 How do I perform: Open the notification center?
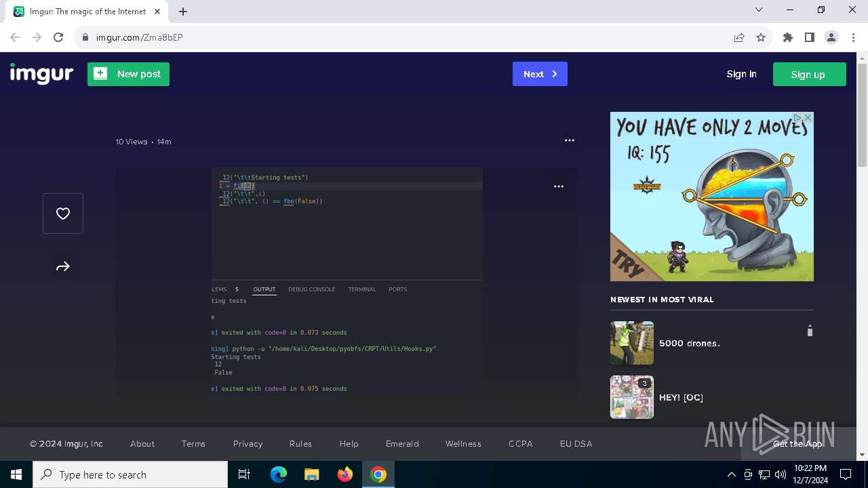(x=846, y=474)
